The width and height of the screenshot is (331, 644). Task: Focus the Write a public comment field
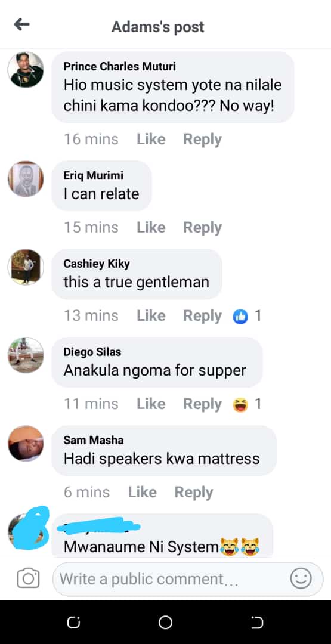click(x=188, y=579)
